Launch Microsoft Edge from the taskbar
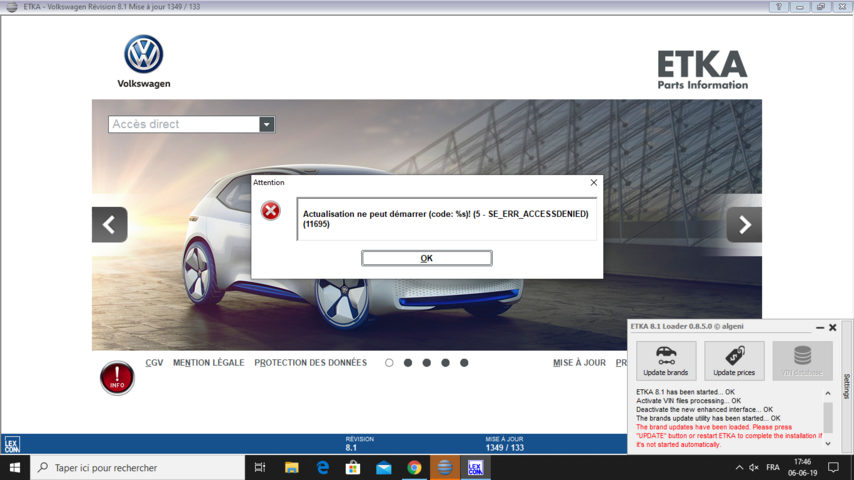 click(x=322, y=467)
